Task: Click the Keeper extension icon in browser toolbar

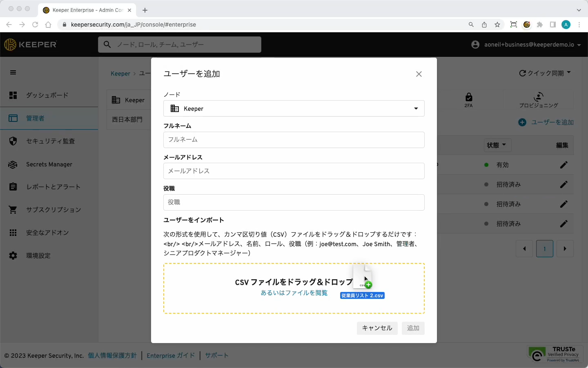Action: (527, 25)
